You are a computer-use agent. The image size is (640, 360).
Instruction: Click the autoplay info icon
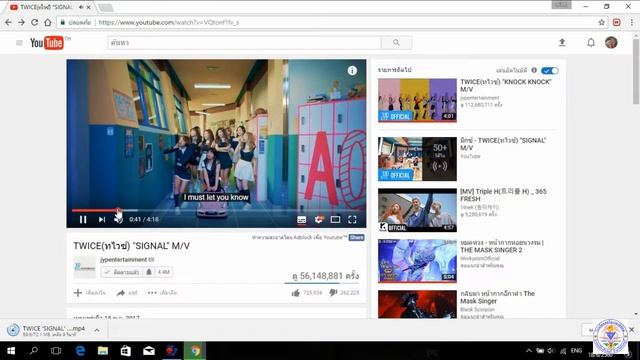click(534, 70)
